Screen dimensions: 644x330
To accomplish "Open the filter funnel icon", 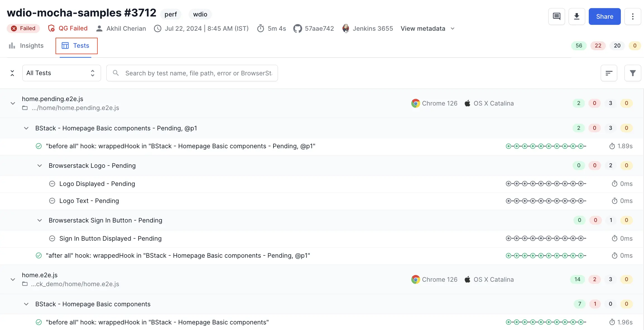I will (633, 73).
